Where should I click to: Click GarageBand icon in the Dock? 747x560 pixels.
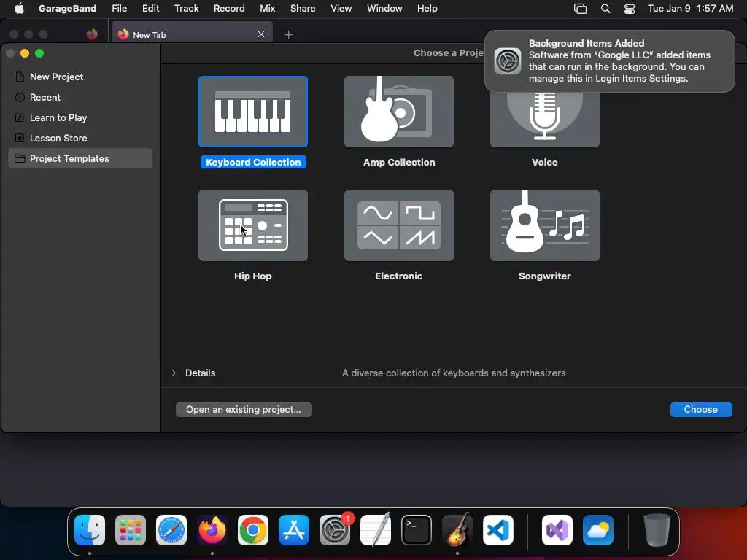[457, 530]
